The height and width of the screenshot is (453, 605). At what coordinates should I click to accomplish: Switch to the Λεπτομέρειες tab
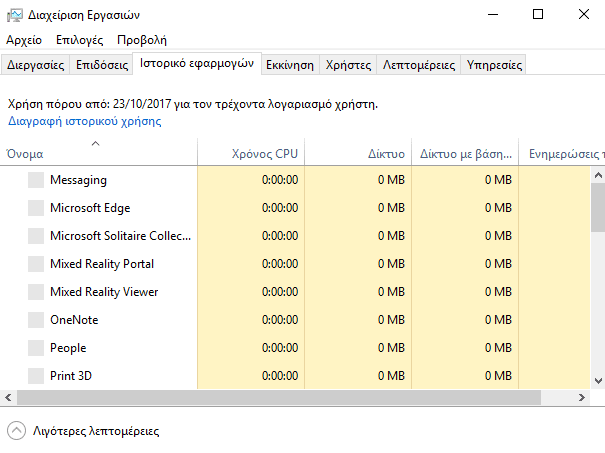pos(419,65)
